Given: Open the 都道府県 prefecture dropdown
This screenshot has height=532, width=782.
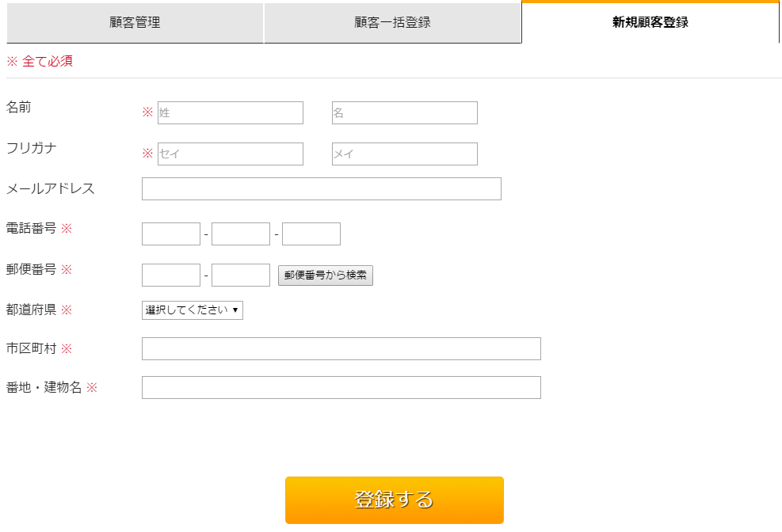Looking at the screenshot, I should coord(191,310).
